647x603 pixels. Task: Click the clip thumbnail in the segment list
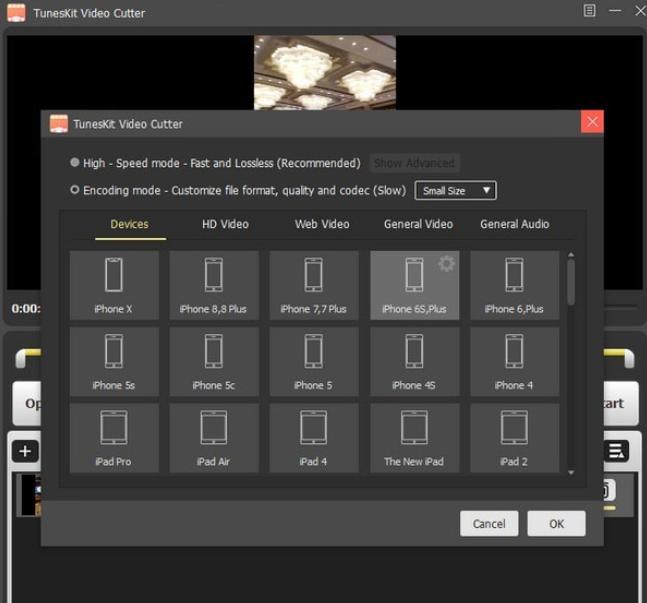(31, 495)
